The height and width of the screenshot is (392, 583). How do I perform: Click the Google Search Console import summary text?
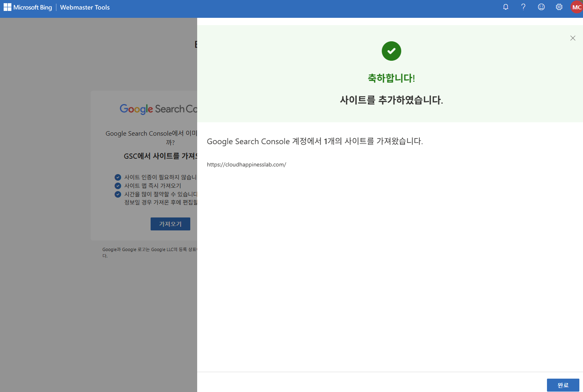pos(315,141)
